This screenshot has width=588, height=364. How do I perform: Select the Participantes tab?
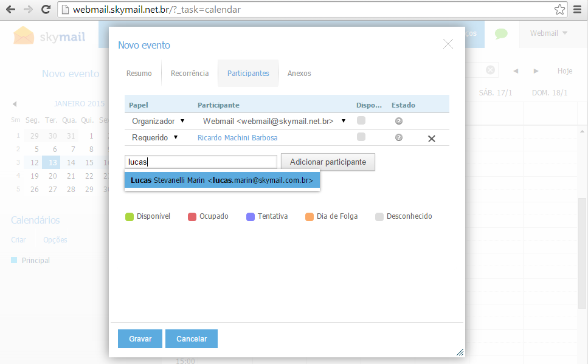[248, 73]
